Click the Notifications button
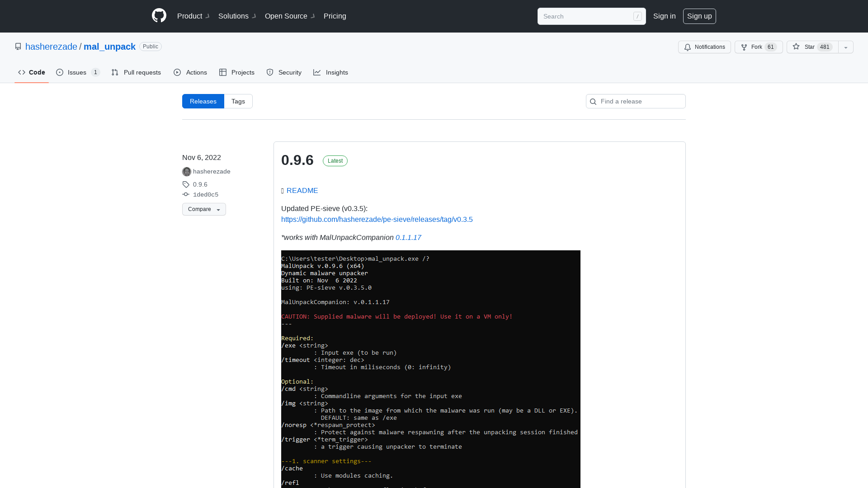The image size is (868, 488). click(704, 47)
